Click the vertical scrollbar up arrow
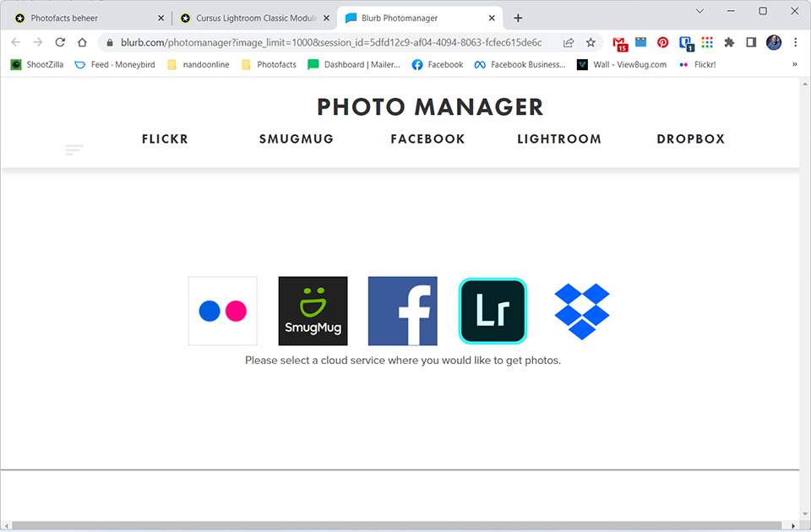Image resolution: width=811 pixels, height=532 pixels. [805, 84]
